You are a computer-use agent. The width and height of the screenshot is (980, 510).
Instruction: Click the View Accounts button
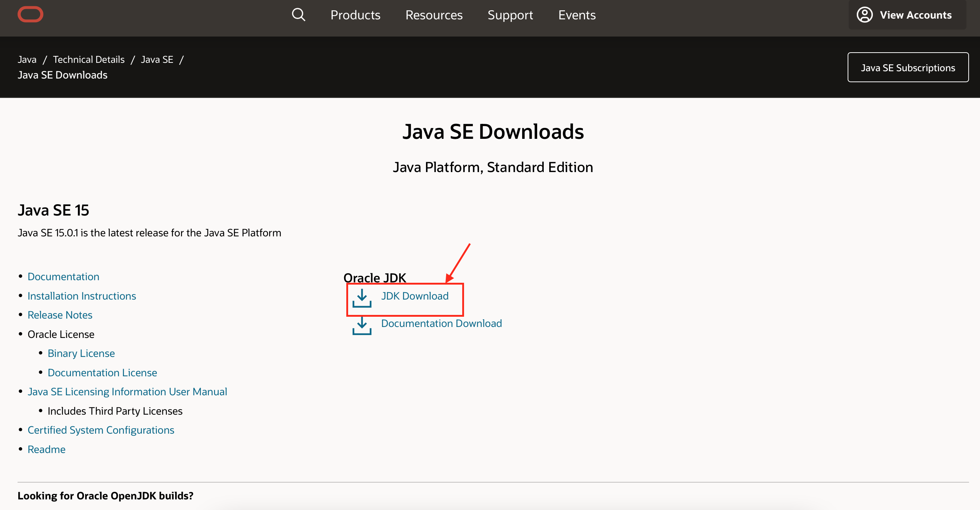tap(907, 15)
